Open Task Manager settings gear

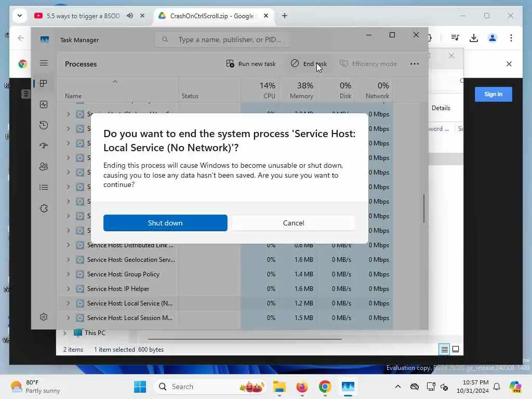(x=44, y=317)
